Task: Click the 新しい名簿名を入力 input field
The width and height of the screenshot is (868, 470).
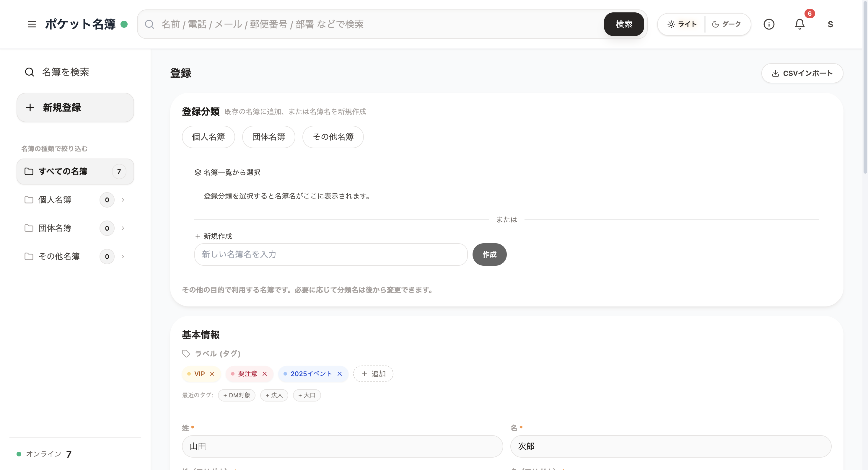Action: click(x=331, y=254)
